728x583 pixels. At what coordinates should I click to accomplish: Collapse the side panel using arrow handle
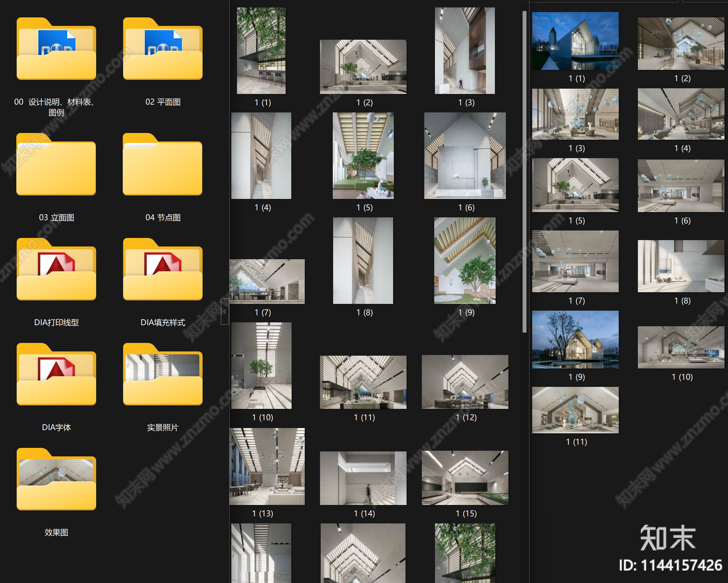(x=225, y=312)
